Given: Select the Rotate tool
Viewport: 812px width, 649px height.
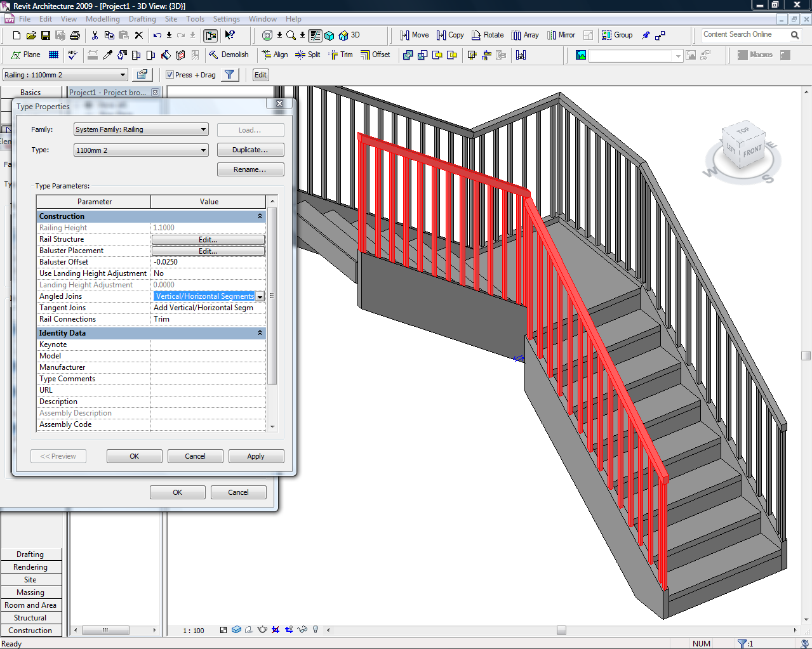Looking at the screenshot, I should tap(487, 35).
